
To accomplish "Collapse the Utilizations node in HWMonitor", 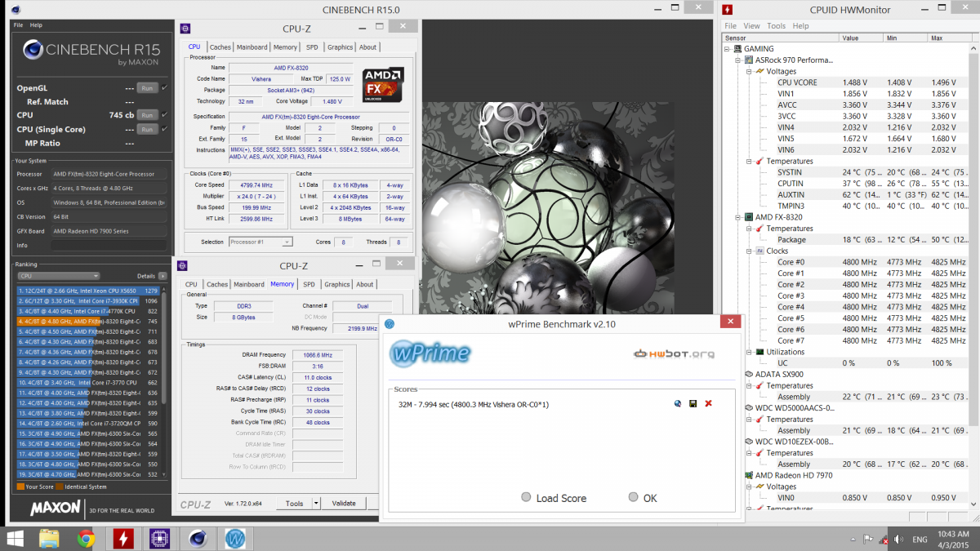I will 748,352.
